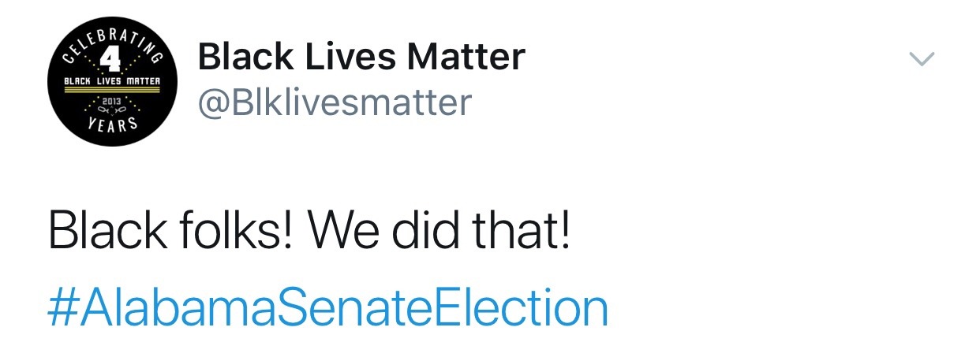Show more tweet actions via the gray arrow
Image resolution: width=980 pixels, height=357 pixels.
pos(921,59)
